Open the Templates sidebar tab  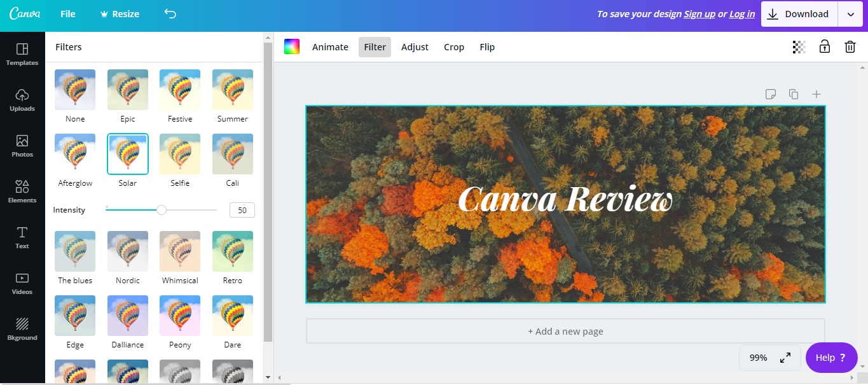pos(22,55)
